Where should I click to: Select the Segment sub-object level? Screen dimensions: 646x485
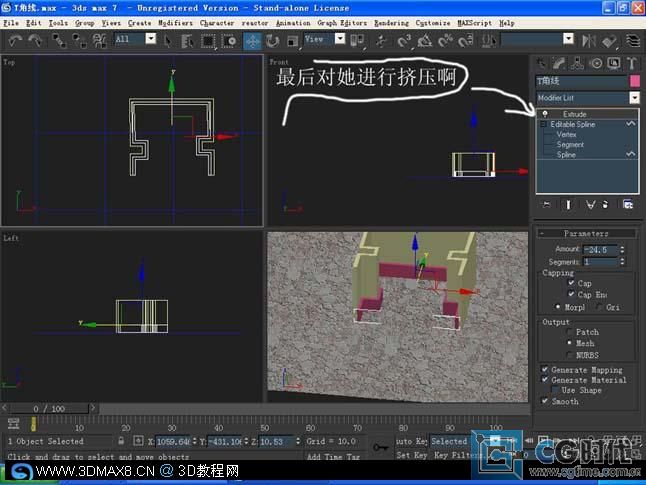[570, 144]
